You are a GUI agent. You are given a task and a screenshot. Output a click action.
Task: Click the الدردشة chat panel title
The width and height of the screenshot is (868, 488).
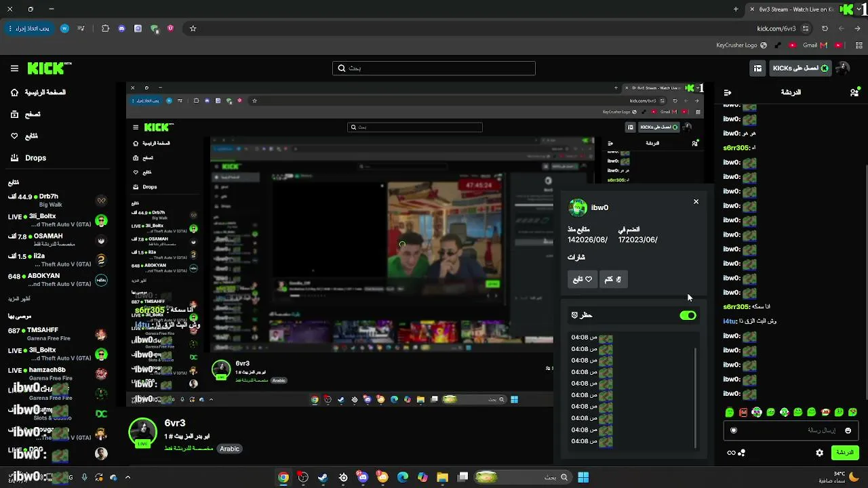791,92
